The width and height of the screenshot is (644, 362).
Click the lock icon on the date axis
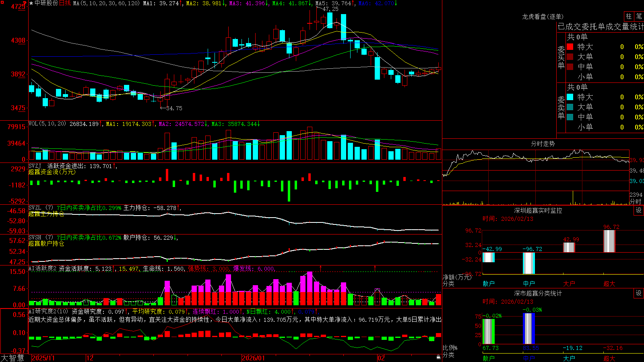(x=438, y=357)
